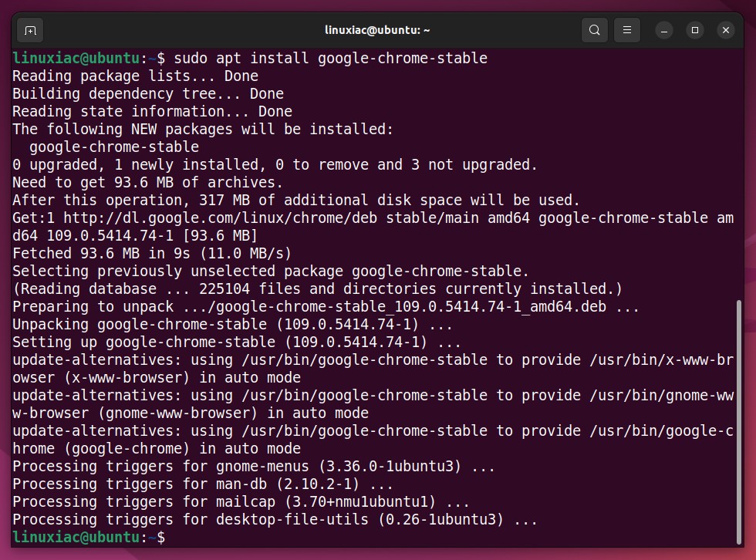
Task: Click the 'Building dependency tree... Done' line
Action: 148,94
